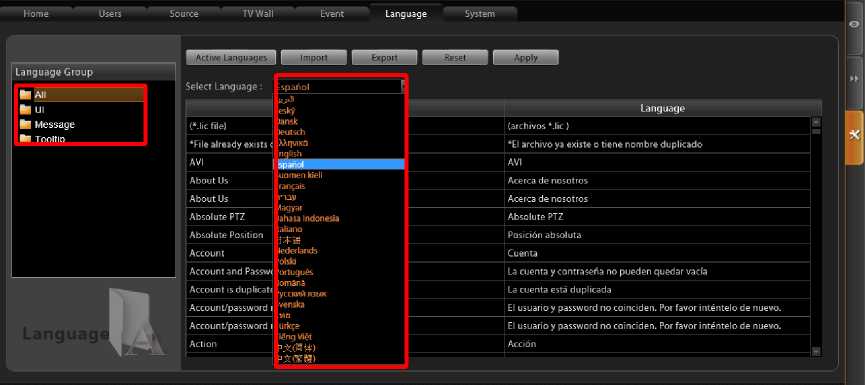Viewport: 865px width, 385px height.
Task: Choose Dansk from the language list
Action: pyautogui.click(x=340, y=121)
